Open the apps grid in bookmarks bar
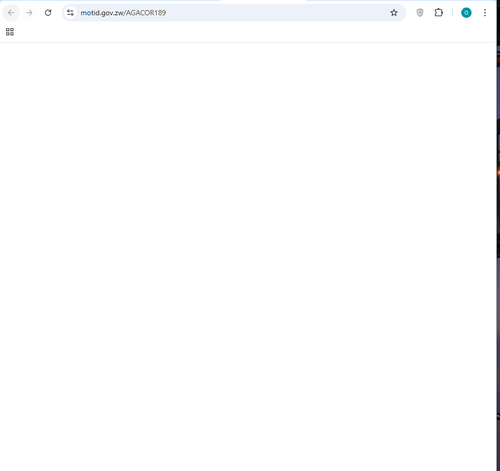Viewport: 500px width, 471px height. point(10,32)
